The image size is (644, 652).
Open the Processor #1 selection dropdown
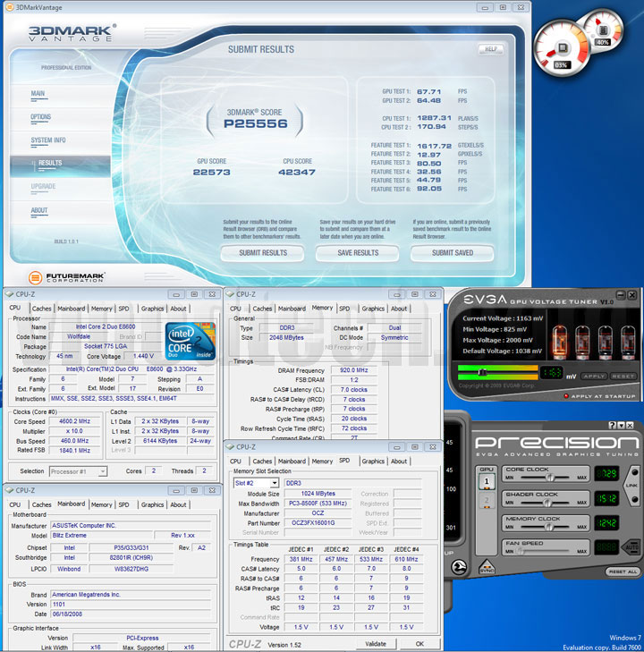pyautogui.click(x=102, y=471)
